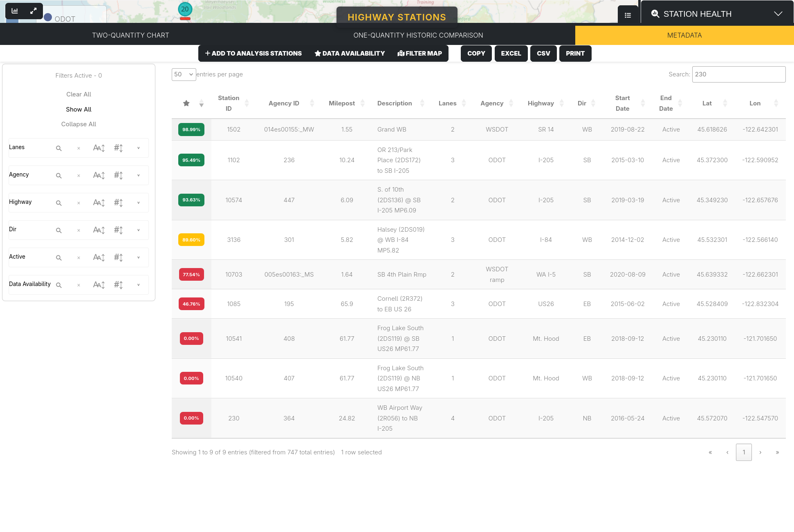Click the map cluster marker labeled 20

click(x=185, y=9)
